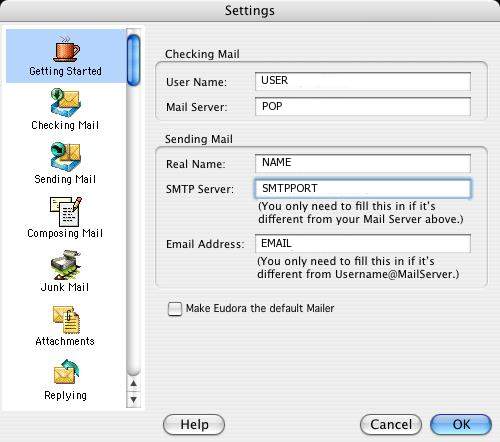Click the scrollbar up arrow

tap(134, 383)
